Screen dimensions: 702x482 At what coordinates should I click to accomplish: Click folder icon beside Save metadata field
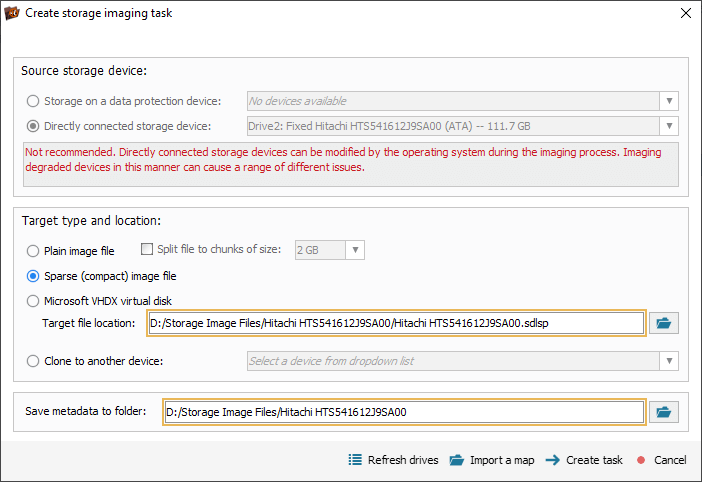(663, 412)
